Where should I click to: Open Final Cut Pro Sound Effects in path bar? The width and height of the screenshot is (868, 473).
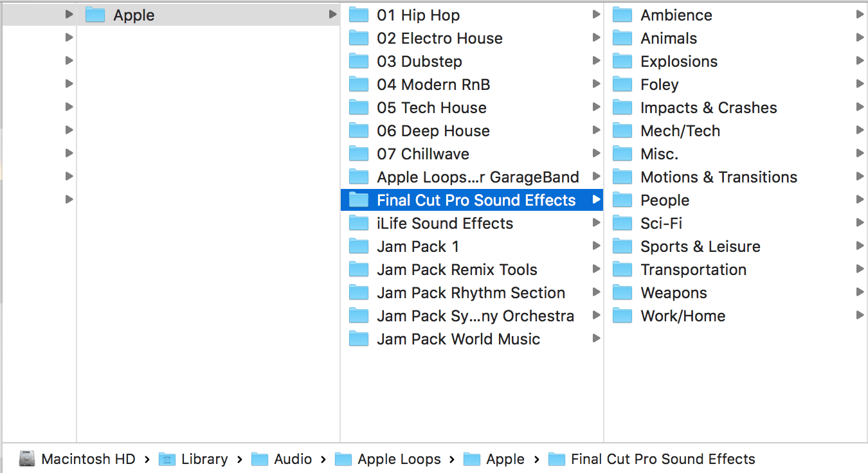(662, 459)
